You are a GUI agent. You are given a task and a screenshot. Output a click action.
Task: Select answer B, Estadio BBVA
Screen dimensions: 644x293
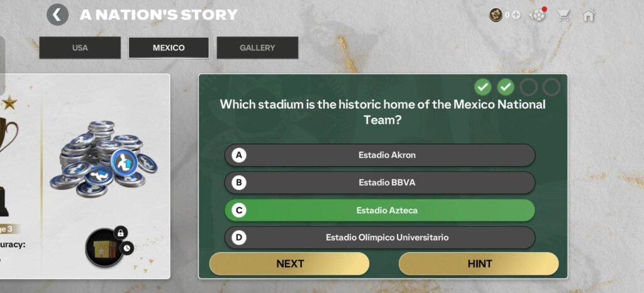tap(380, 182)
